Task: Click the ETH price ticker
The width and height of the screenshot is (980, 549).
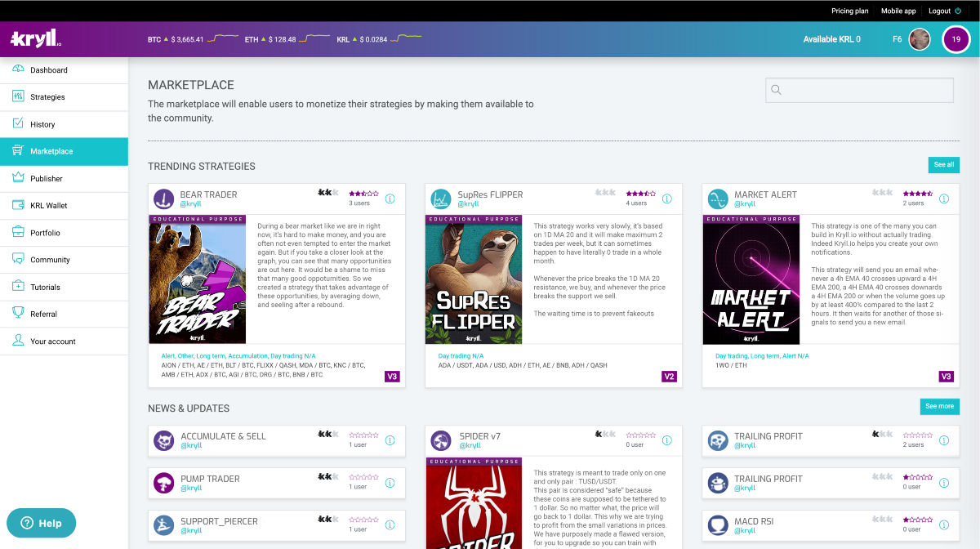Action: [x=287, y=39]
